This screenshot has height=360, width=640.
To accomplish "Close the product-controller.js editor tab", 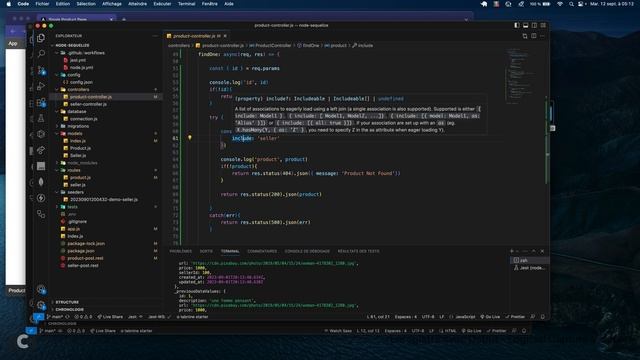I will tap(225, 36).
